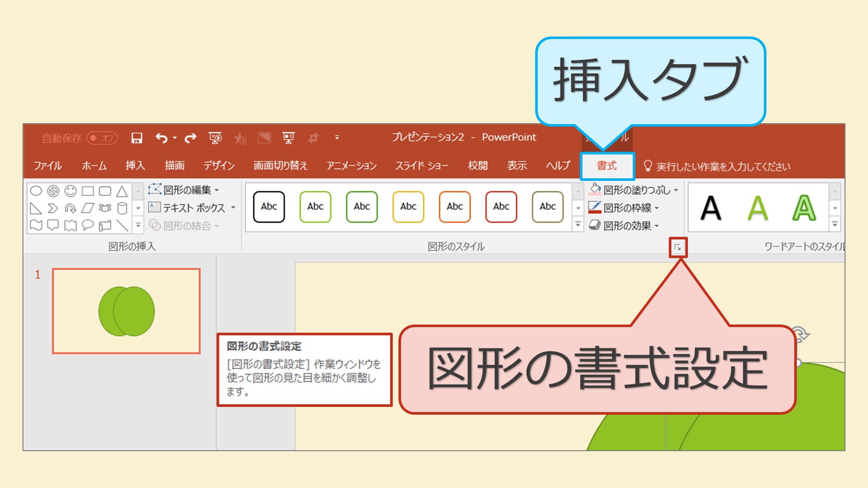
Task: Pick the isosceles triangle shape
Action: (x=122, y=191)
